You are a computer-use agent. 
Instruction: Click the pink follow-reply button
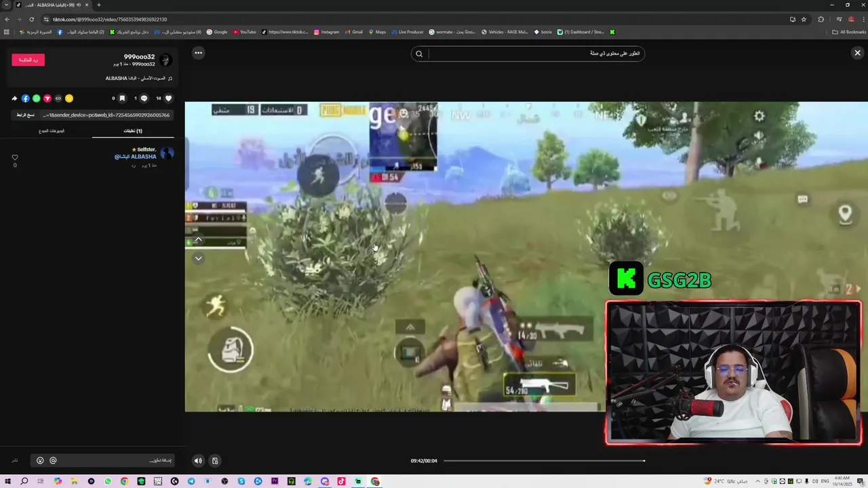[x=28, y=60]
